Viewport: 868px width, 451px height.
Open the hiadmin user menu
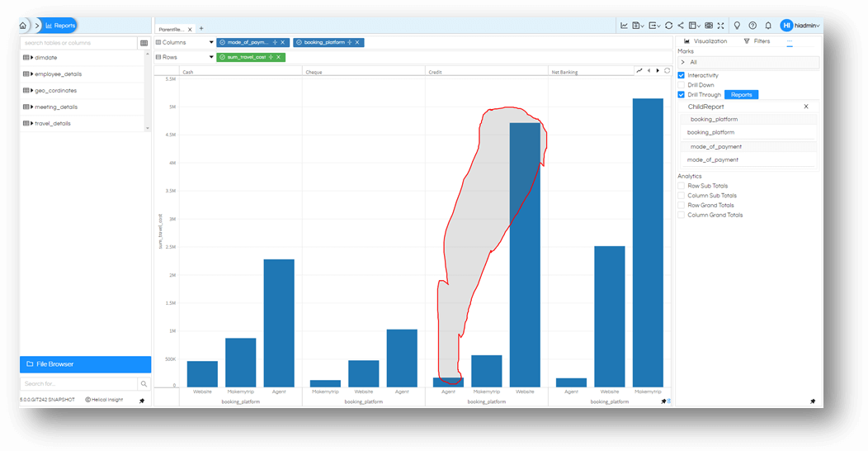(x=800, y=26)
